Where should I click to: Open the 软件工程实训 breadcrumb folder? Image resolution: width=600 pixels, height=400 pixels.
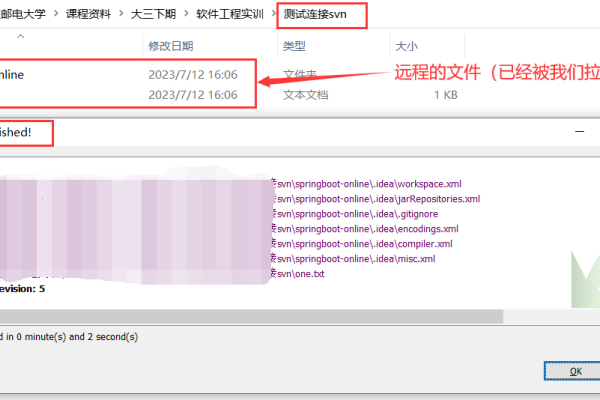(x=230, y=14)
